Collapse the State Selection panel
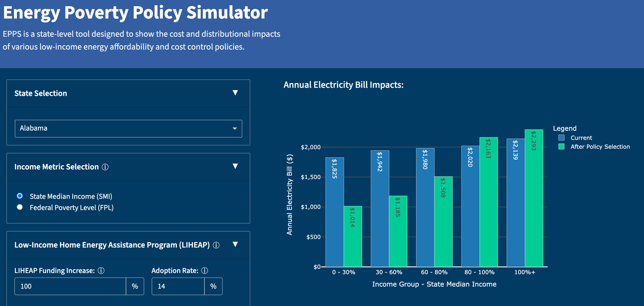Screen dimensions: 644x306 (x=235, y=93)
